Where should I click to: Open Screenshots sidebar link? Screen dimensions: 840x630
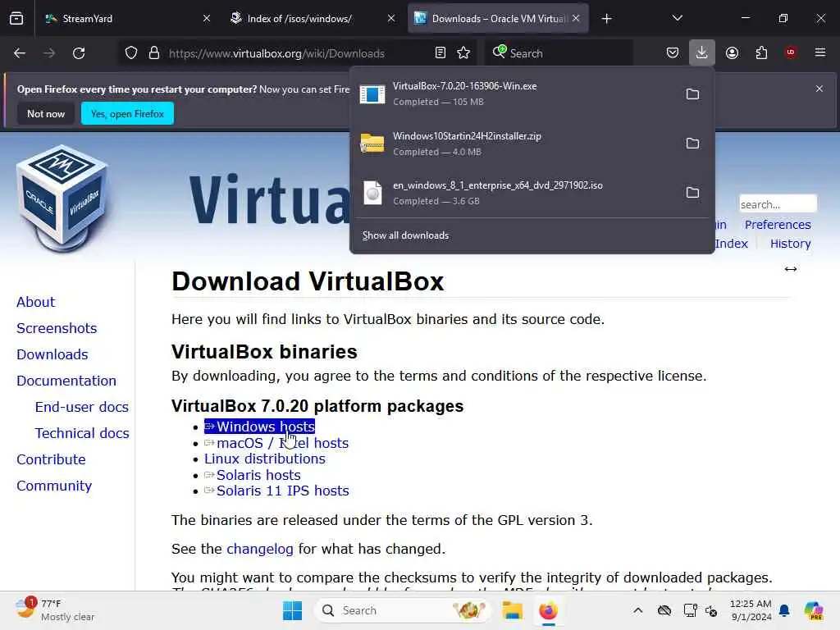[x=57, y=328]
